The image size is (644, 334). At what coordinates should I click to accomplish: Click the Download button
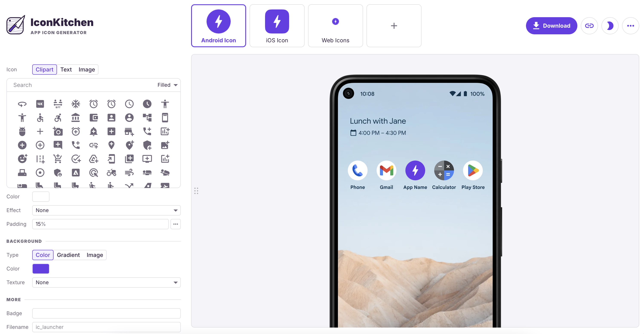pos(551,26)
